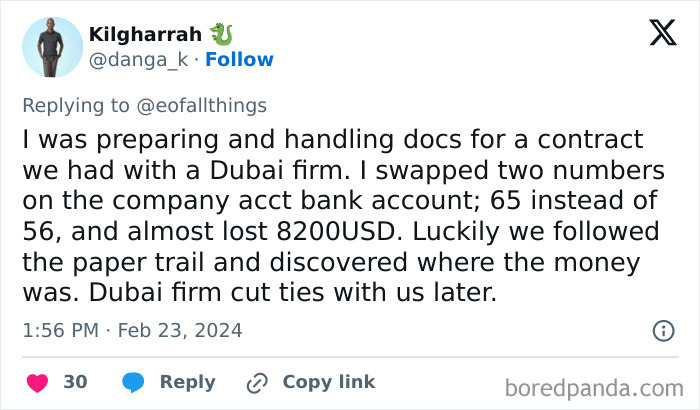Open the tweet info icon

pyautogui.click(x=663, y=330)
